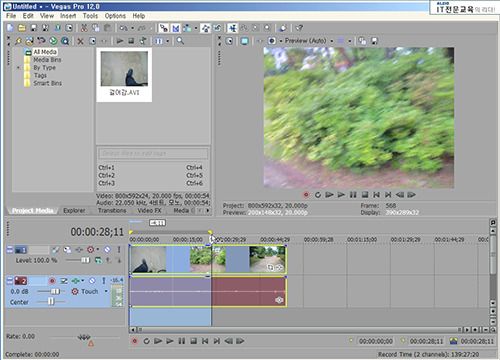Click Play button in timeline transport bar

170,341
